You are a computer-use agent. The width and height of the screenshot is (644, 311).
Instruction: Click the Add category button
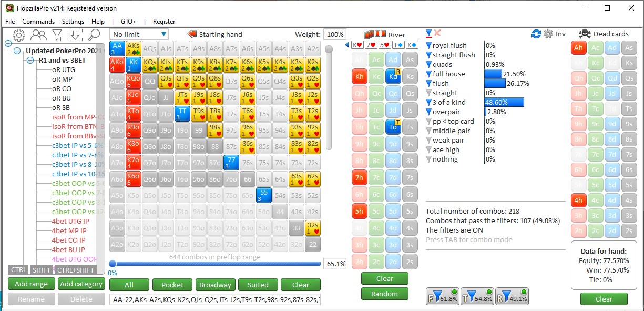pyautogui.click(x=81, y=284)
